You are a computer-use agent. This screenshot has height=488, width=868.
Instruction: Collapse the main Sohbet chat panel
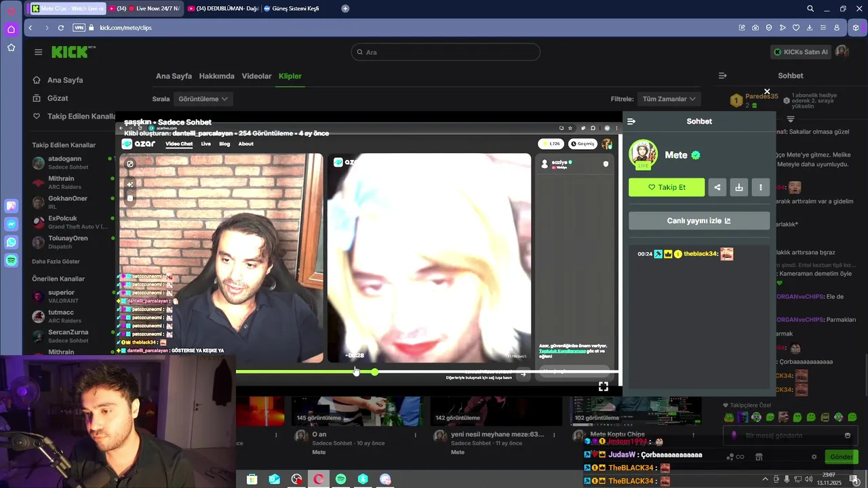722,76
